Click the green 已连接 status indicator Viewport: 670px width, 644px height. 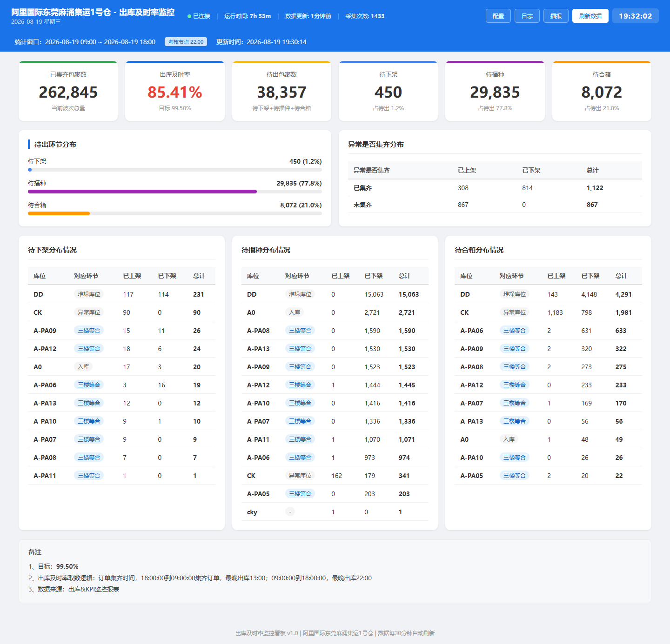pos(199,16)
